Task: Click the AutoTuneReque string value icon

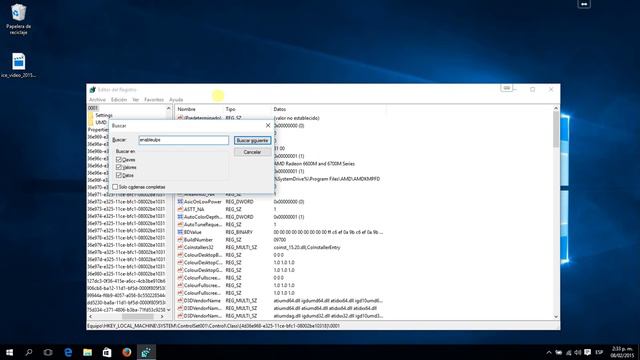Action: coord(180,224)
